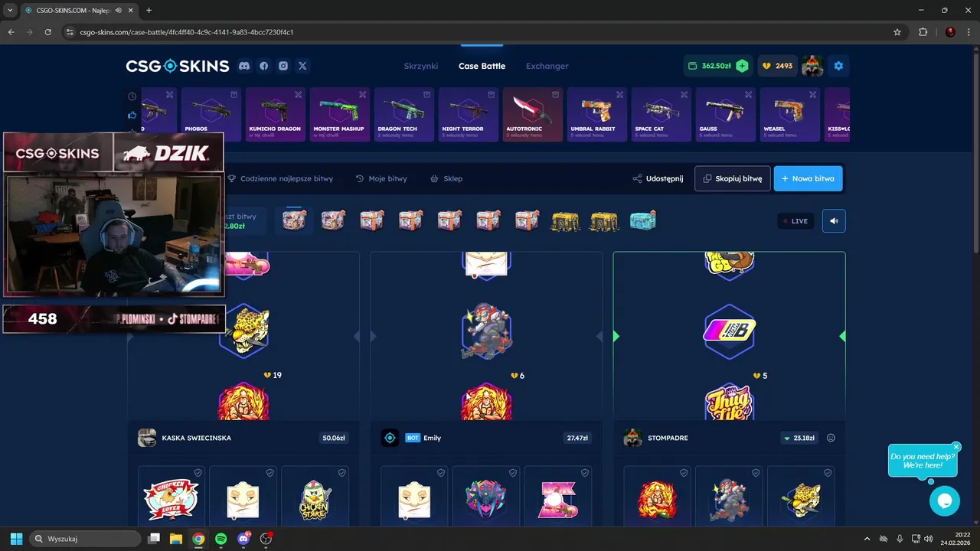980x551 pixels.
Task: Open File Explorer from taskbar
Action: coord(175,539)
